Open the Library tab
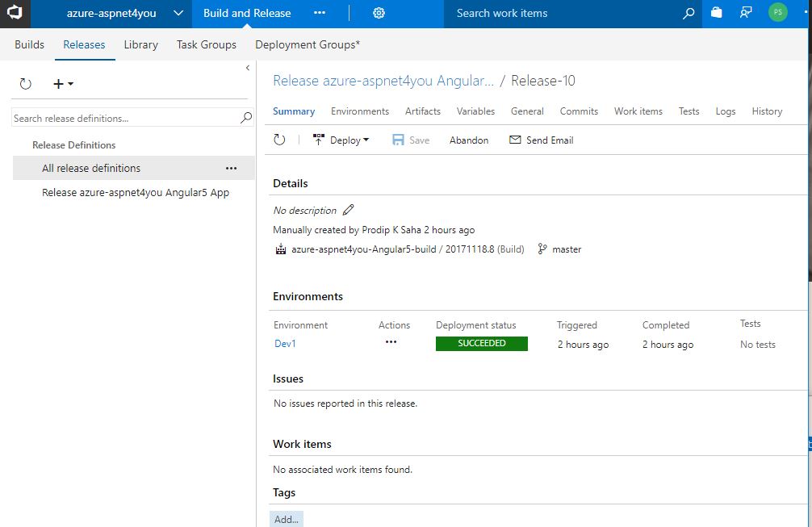The image size is (812, 527). point(141,44)
